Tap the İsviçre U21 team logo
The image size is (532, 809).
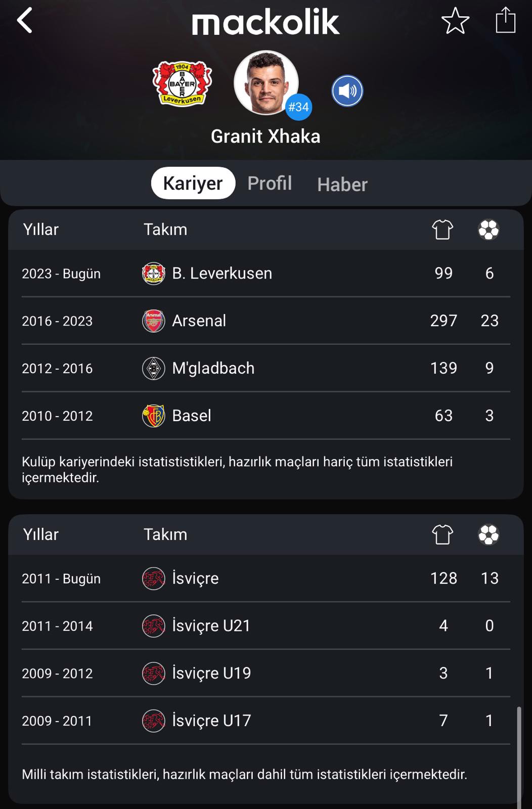153,626
